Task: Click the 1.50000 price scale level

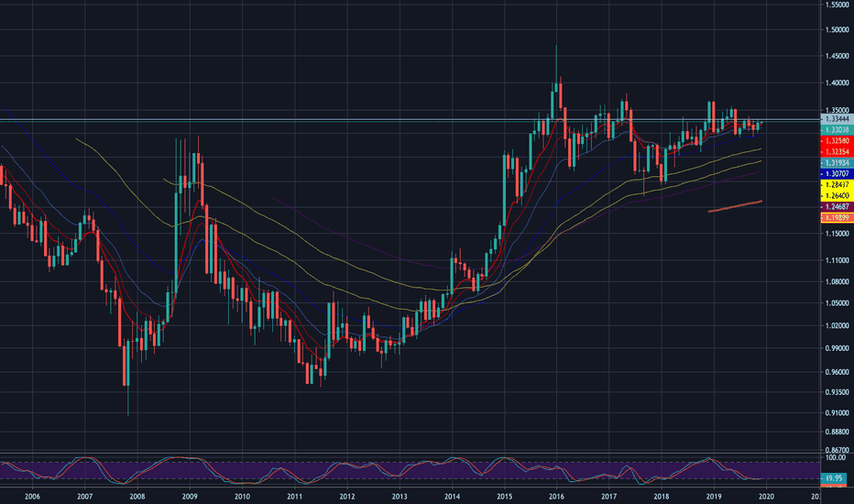Action: (836, 29)
